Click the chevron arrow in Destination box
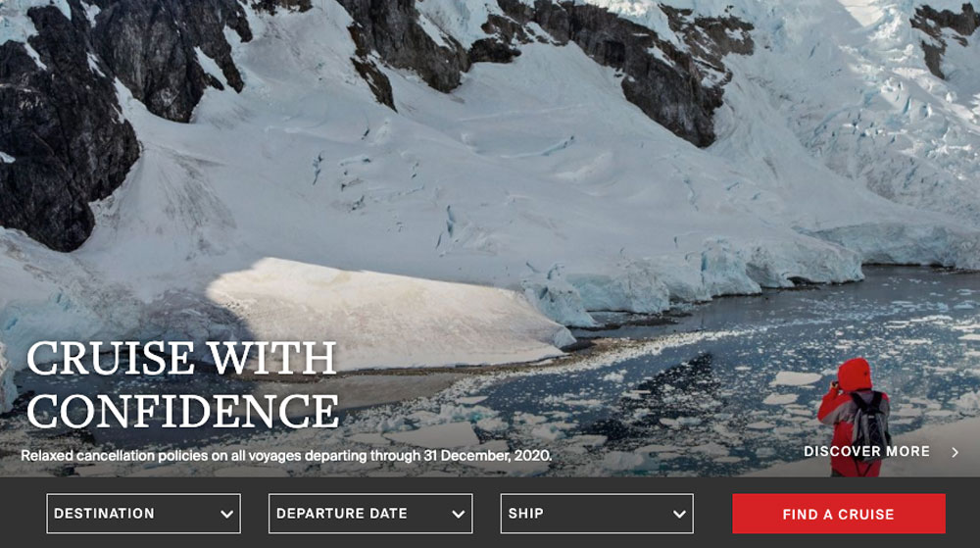 227,515
